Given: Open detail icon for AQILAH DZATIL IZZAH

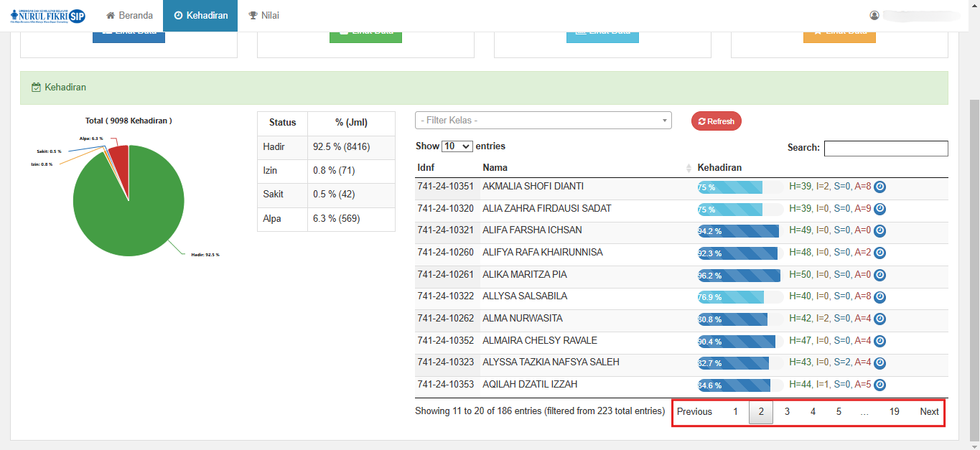Looking at the screenshot, I should 879,385.
